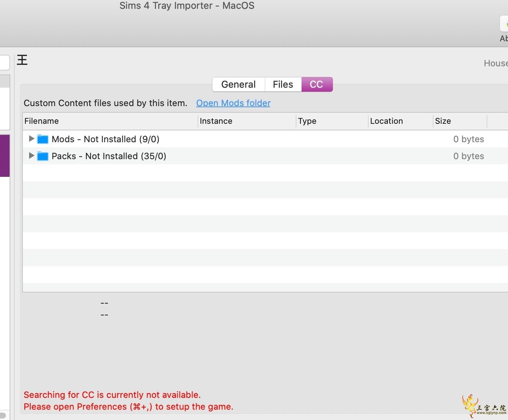
Task: Click 'Searching for CC is currently not available.' message
Action: [x=112, y=395]
